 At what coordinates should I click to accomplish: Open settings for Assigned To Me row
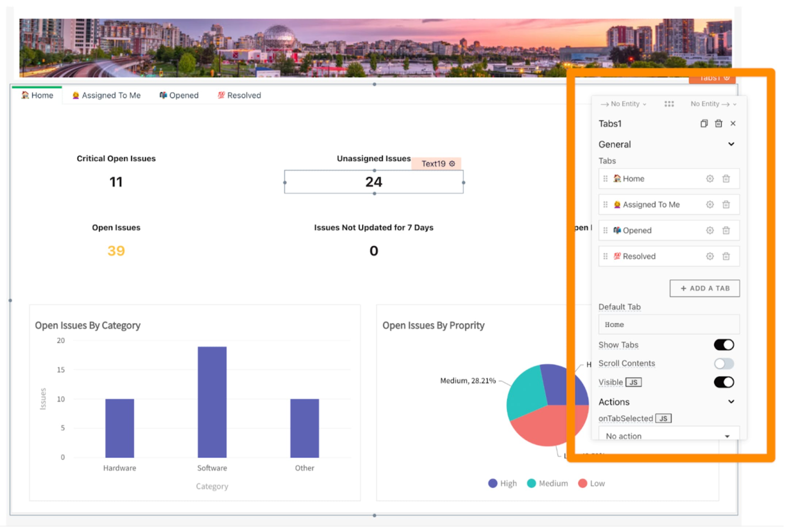(710, 204)
